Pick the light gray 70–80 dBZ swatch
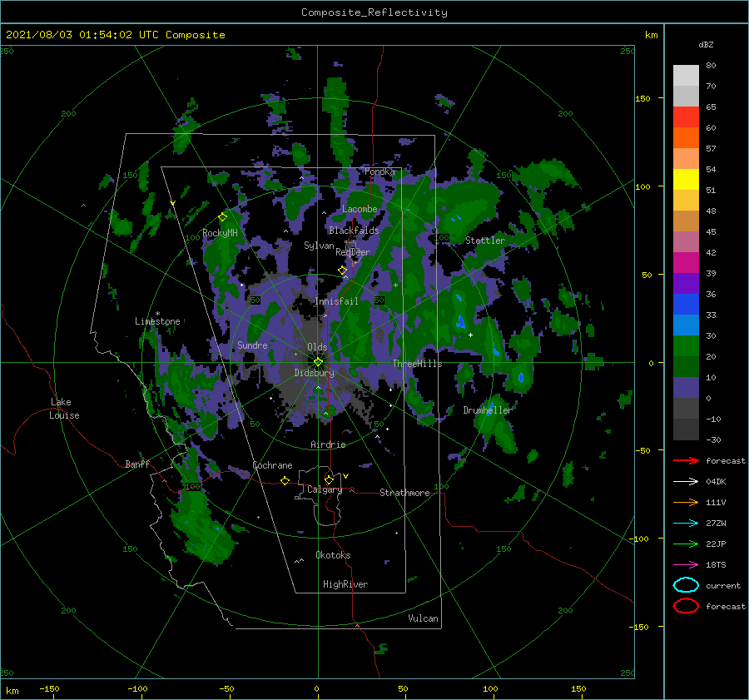The image size is (749, 700). [686, 76]
